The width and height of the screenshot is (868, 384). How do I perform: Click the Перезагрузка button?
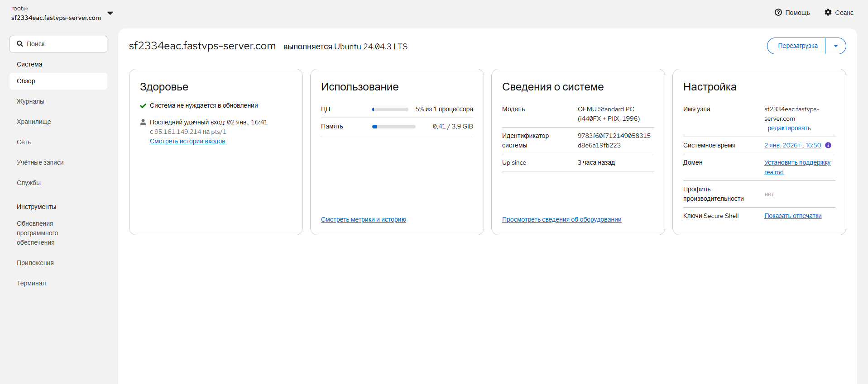[x=797, y=46]
